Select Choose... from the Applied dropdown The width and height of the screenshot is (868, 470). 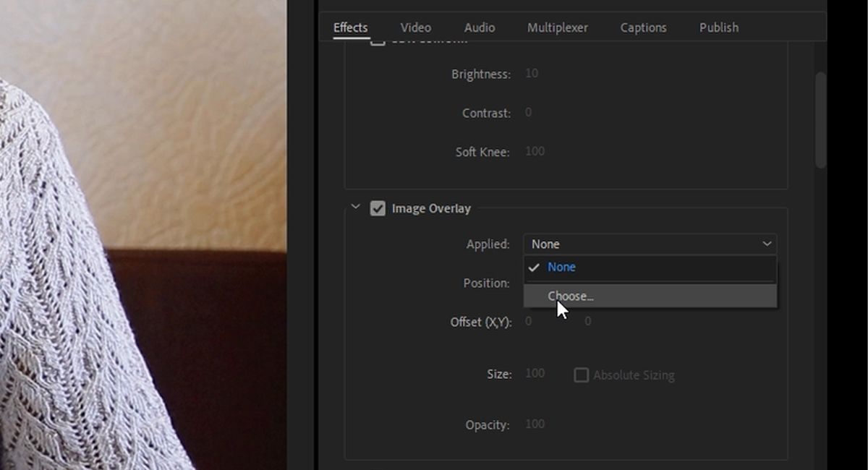pyautogui.click(x=571, y=296)
